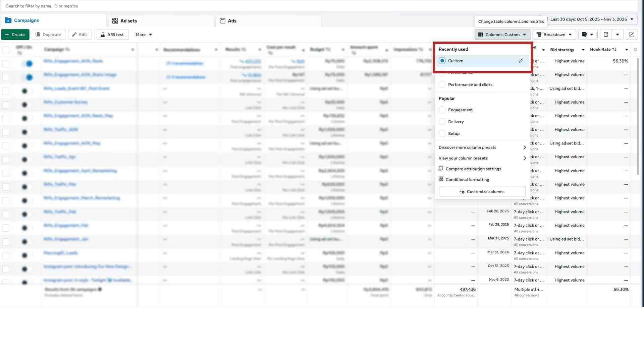The width and height of the screenshot is (644, 362).
Task: Click the A/B test flask button
Action: 112,35
